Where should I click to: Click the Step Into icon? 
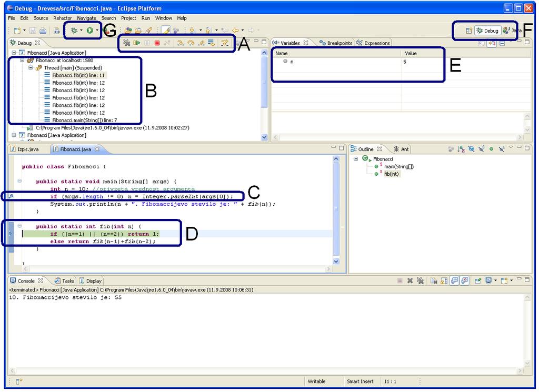[181, 43]
